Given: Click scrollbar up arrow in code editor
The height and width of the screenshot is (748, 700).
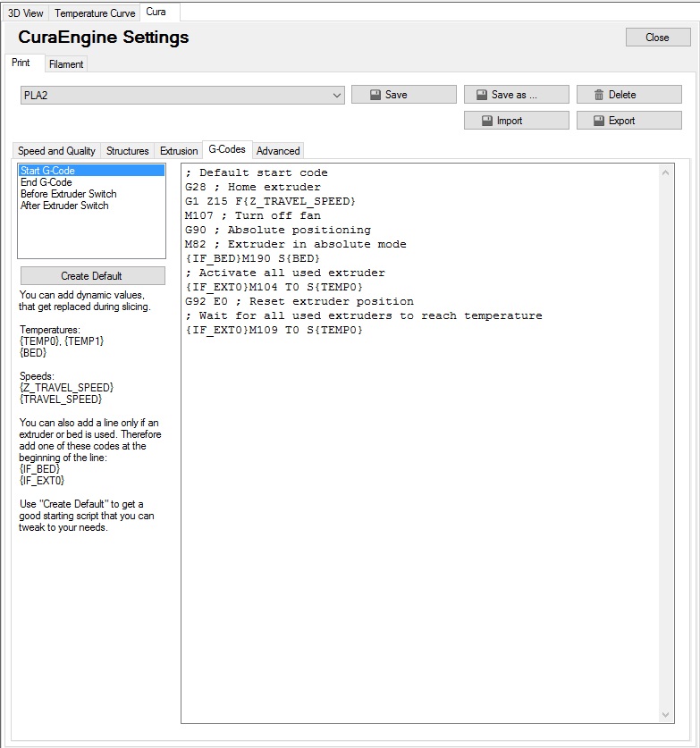Looking at the screenshot, I should [666, 172].
